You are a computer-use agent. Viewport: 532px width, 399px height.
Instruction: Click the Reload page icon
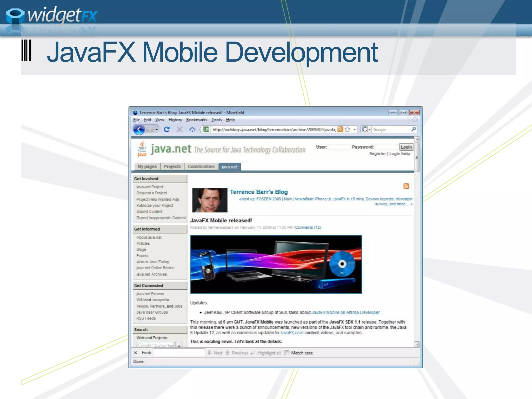pyautogui.click(x=167, y=129)
